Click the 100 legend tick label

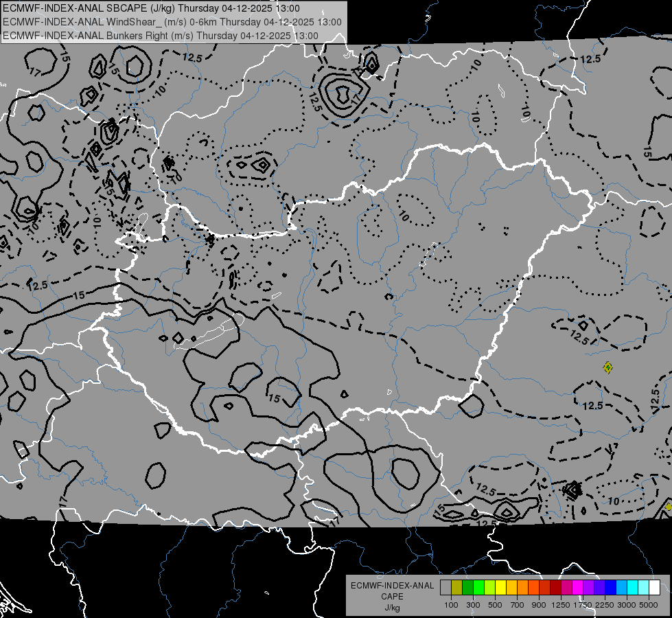(451, 605)
